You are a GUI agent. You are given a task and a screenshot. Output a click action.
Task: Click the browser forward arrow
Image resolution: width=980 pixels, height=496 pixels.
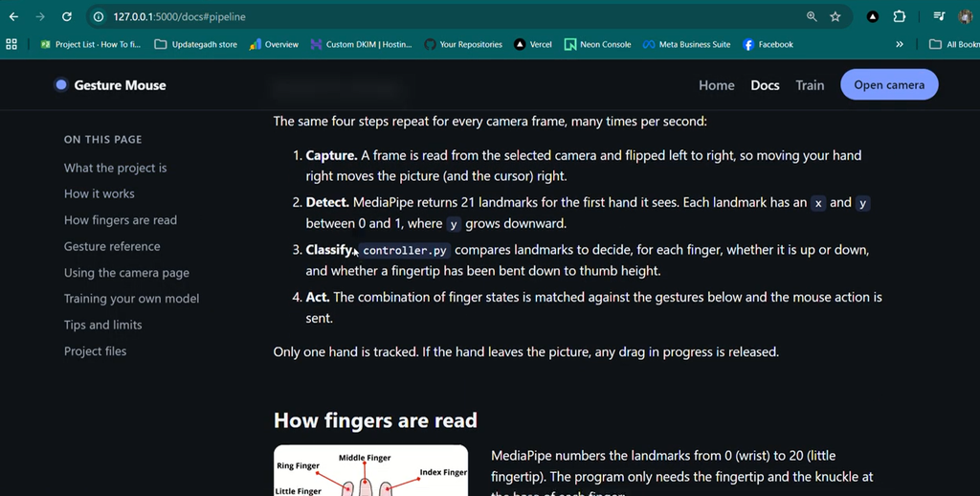40,17
